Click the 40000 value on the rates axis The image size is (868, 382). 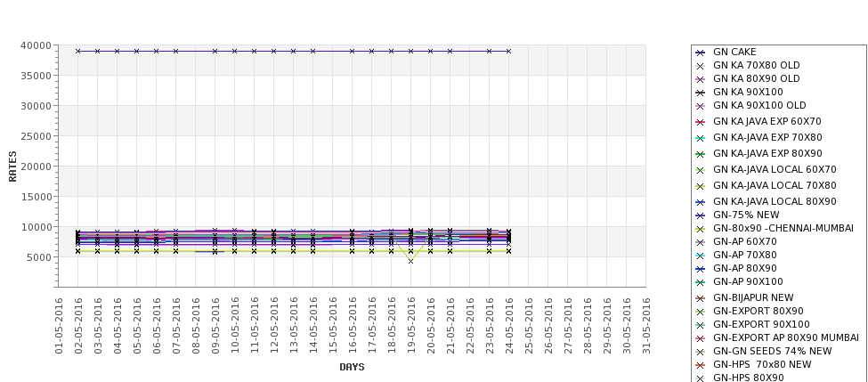[x=36, y=45]
